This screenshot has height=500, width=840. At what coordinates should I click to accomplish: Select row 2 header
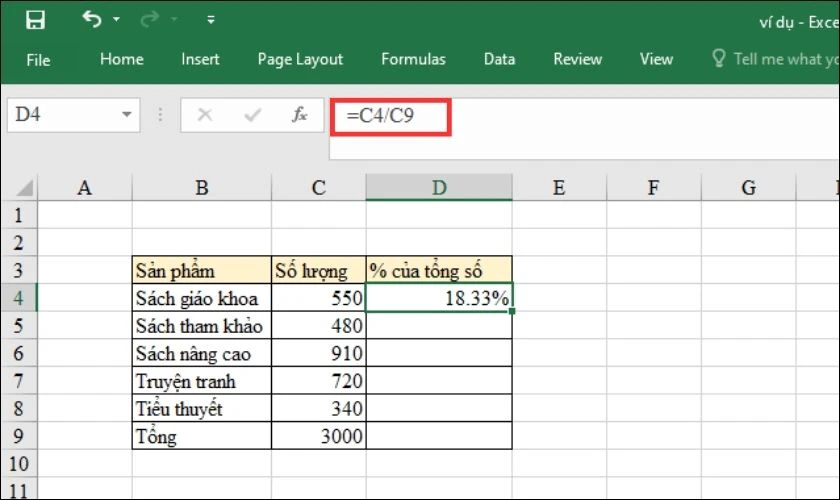click(x=19, y=242)
